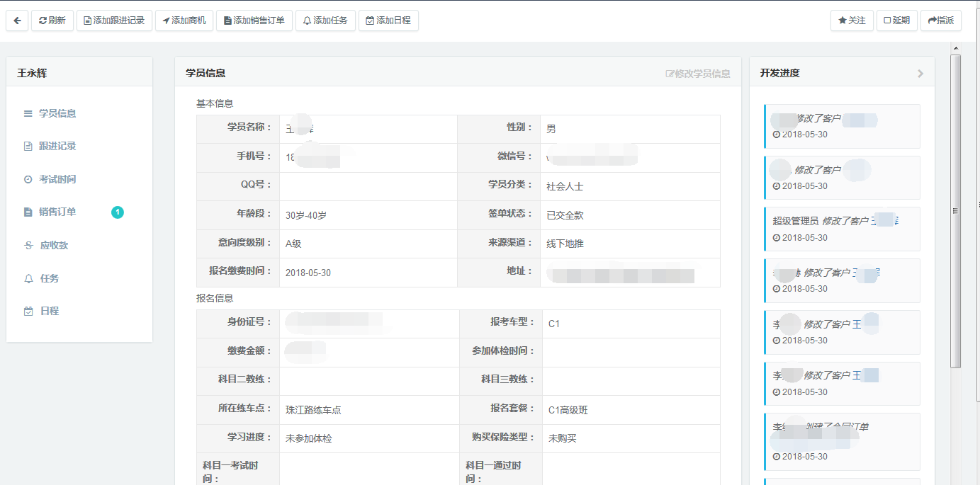Click the 添加任务 bell button
Image resolution: width=980 pixels, height=485 pixels.
point(325,21)
